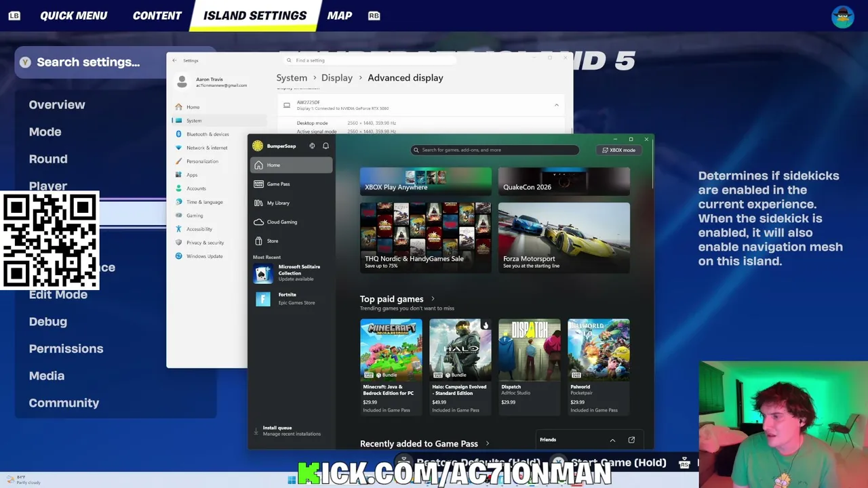868x488 pixels.
Task: Switch to the Map tab
Action: 340,16
